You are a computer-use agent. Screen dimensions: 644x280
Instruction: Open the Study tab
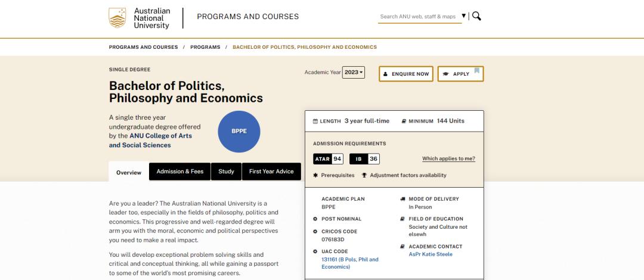[226, 172]
